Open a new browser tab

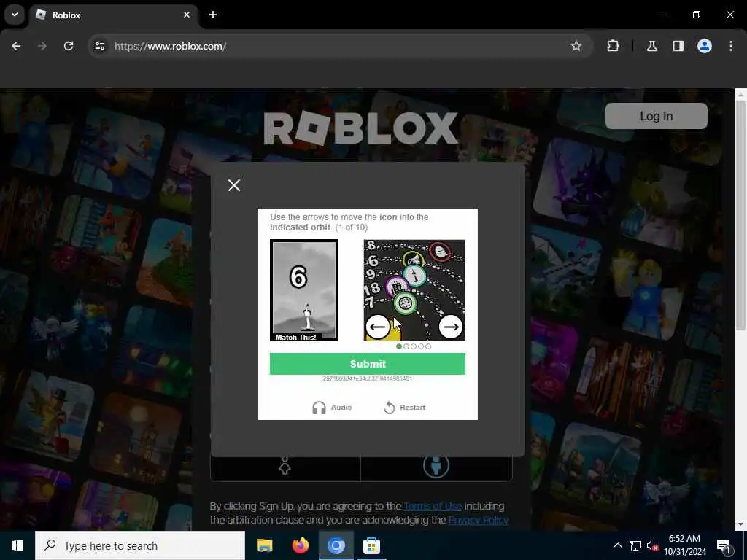[x=213, y=15]
